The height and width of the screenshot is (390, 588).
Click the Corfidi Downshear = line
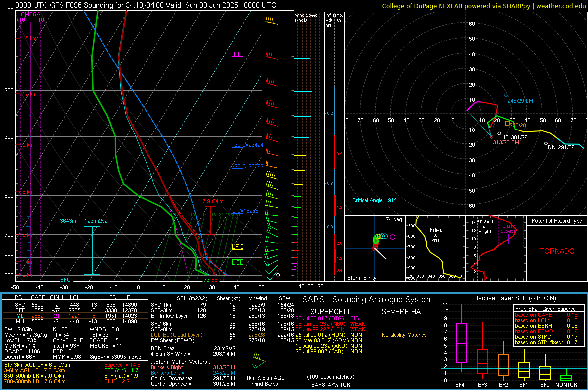(x=193, y=378)
